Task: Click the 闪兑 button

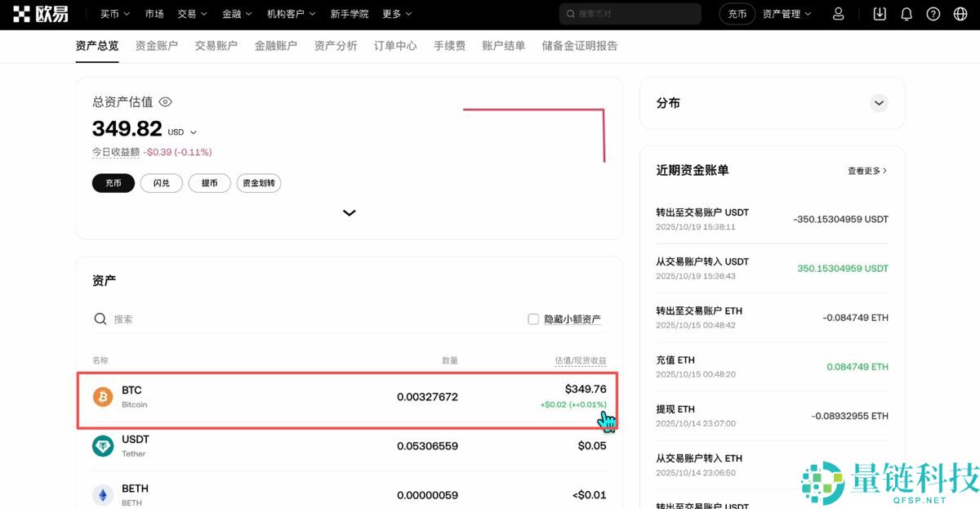Action: 161,183
